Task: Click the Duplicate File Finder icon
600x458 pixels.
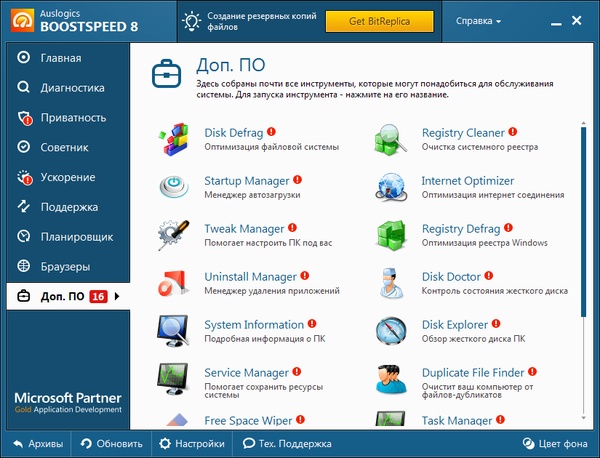Action: (391, 378)
